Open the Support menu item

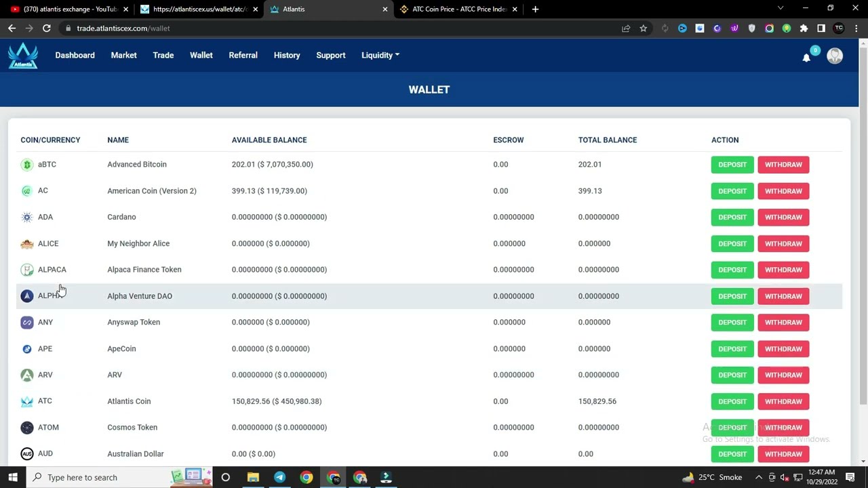click(331, 56)
